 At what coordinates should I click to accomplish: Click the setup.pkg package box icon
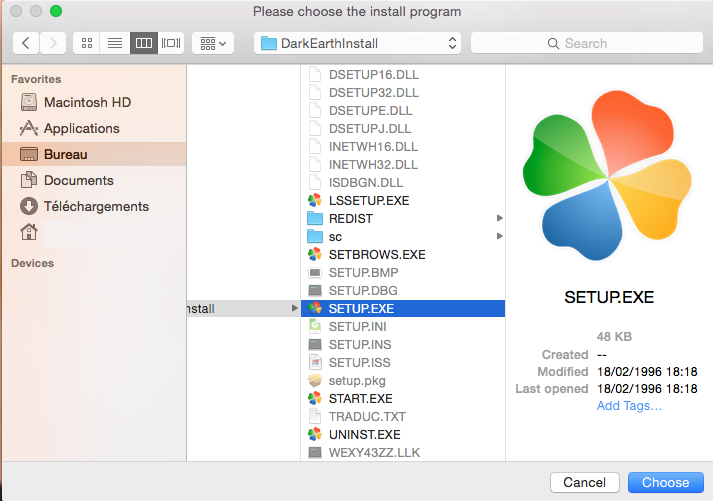pos(315,380)
